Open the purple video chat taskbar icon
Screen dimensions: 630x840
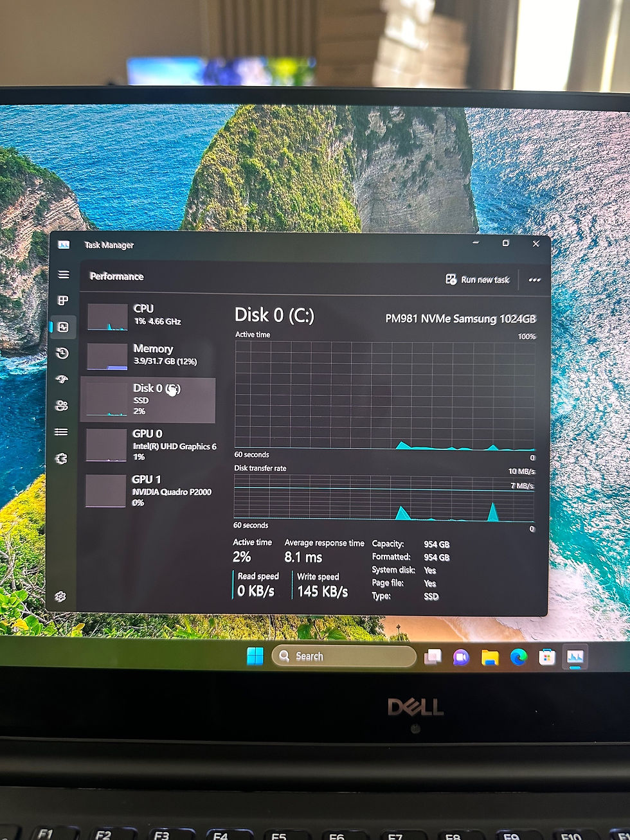(x=461, y=657)
